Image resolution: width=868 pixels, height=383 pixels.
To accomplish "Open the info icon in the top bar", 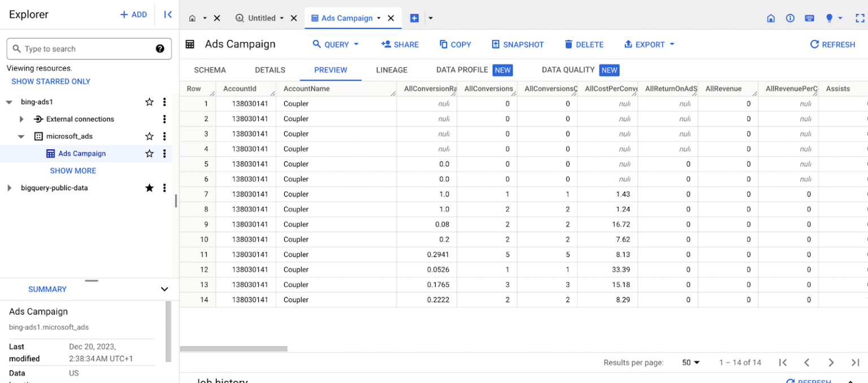I will point(790,18).
